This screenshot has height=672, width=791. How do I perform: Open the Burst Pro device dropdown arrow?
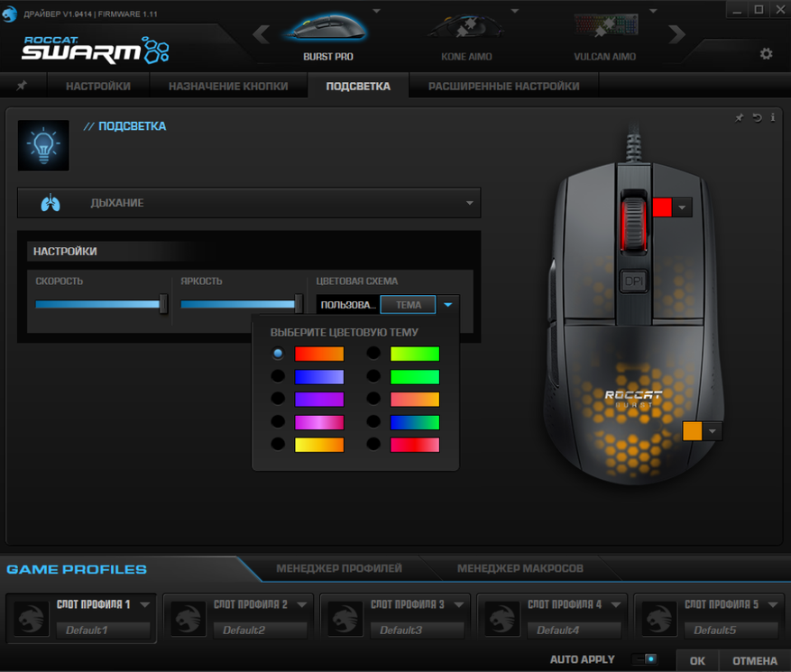pyautogui.click(x=376, y=11)
